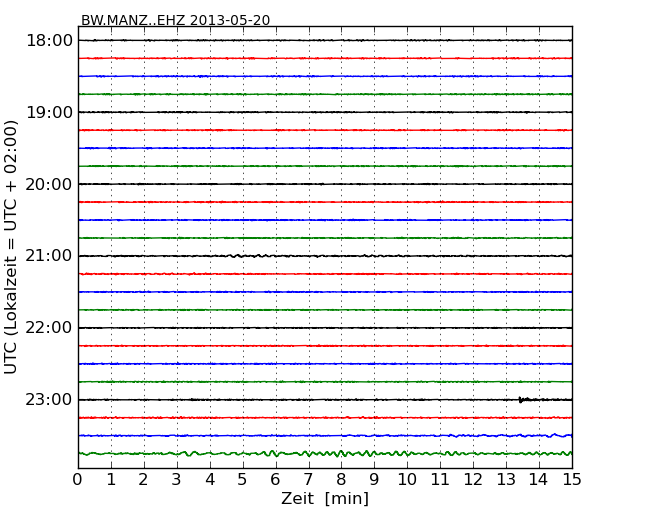This screenshot has height=520, width=650.
Task: Click x-axis tick label 4
Action: coord(210,480)
